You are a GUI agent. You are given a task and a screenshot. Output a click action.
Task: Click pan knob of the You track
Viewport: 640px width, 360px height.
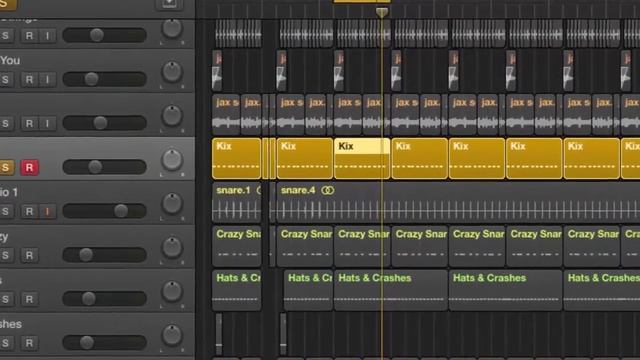(172, 71)
